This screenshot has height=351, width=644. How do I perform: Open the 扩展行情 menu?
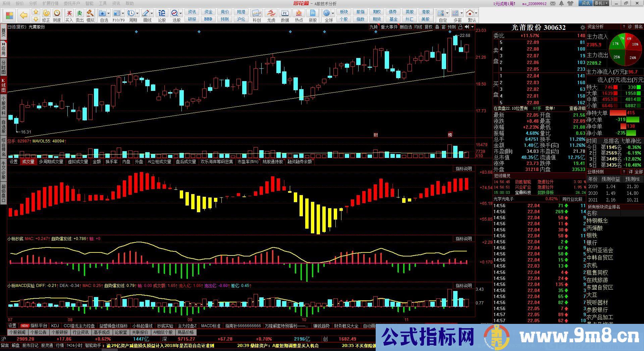(50, 3)
